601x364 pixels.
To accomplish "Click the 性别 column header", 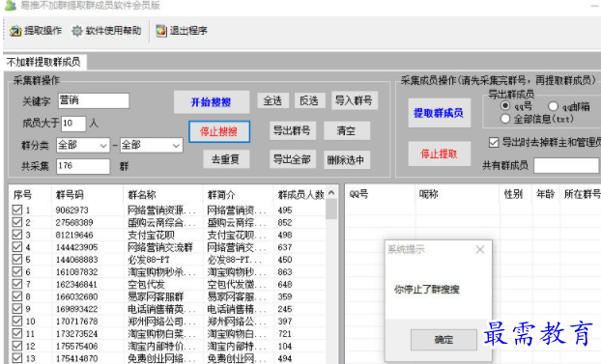I will click(513, 194).
